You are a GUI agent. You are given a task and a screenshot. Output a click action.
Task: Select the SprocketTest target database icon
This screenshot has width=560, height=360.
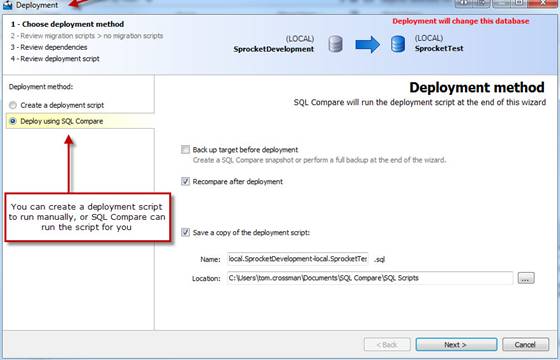pyautogui.click(x=398, y=44)
